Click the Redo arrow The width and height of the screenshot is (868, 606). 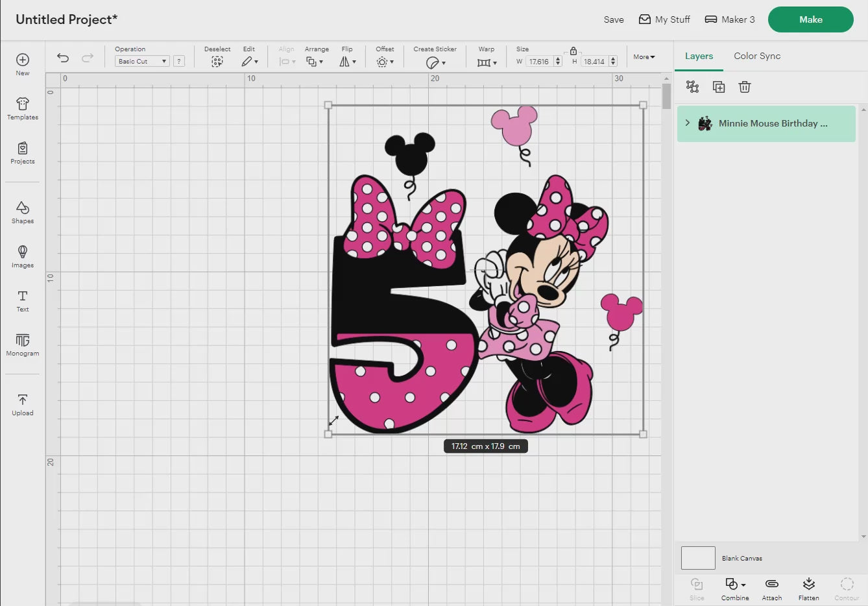(88, 58)
